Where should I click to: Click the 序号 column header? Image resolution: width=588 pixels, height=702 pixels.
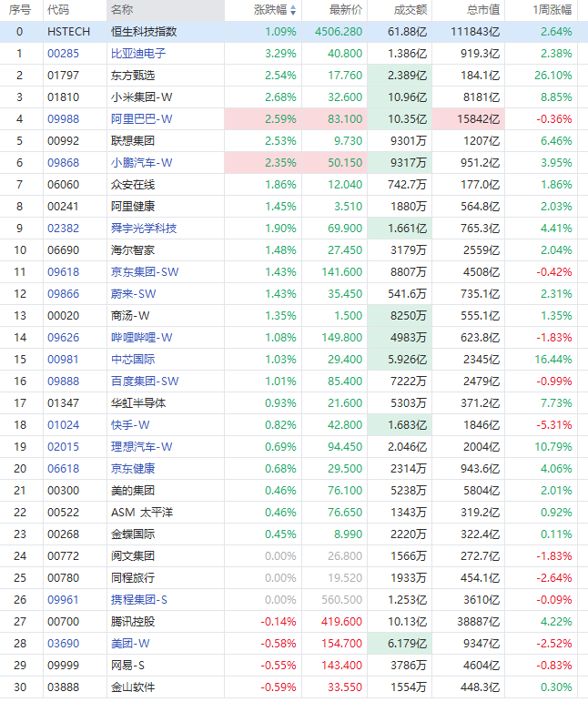20,10
